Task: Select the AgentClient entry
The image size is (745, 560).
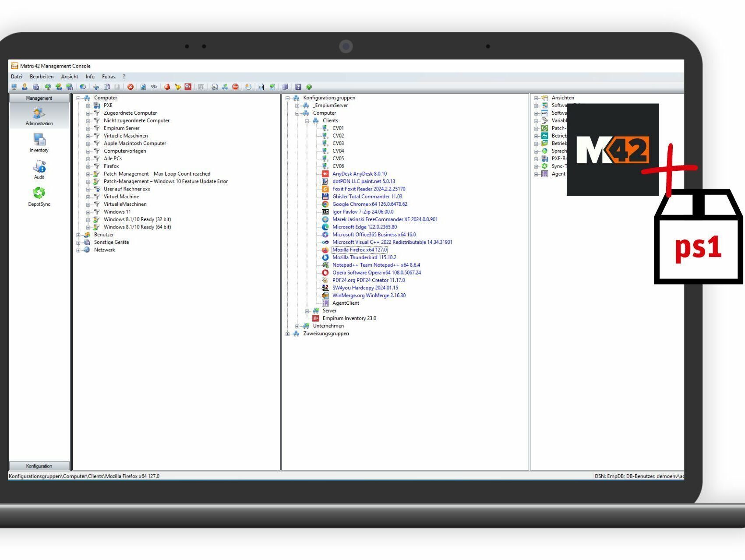Action: (346, 303)
